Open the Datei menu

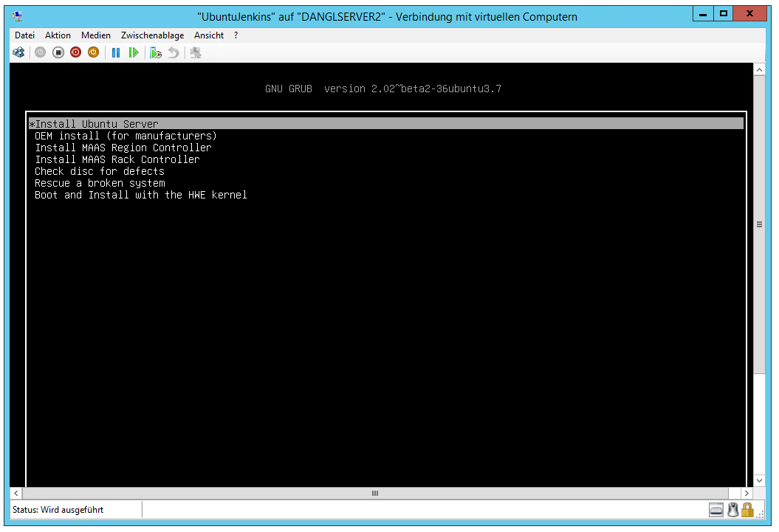(x=25, y=35)
